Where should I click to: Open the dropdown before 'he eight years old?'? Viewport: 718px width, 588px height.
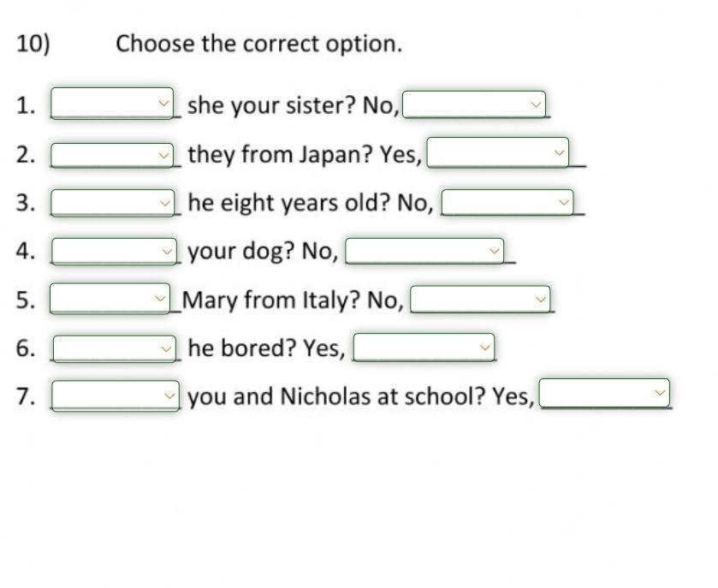coord(113,202)
